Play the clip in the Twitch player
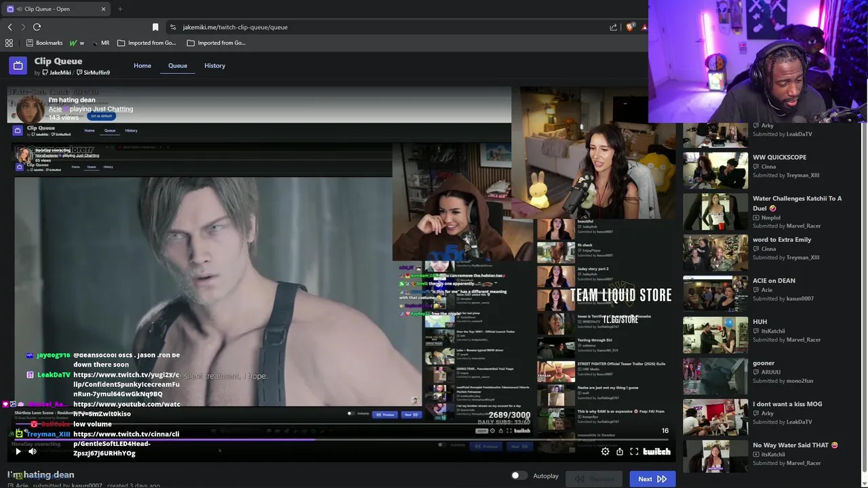 (18, 451)
